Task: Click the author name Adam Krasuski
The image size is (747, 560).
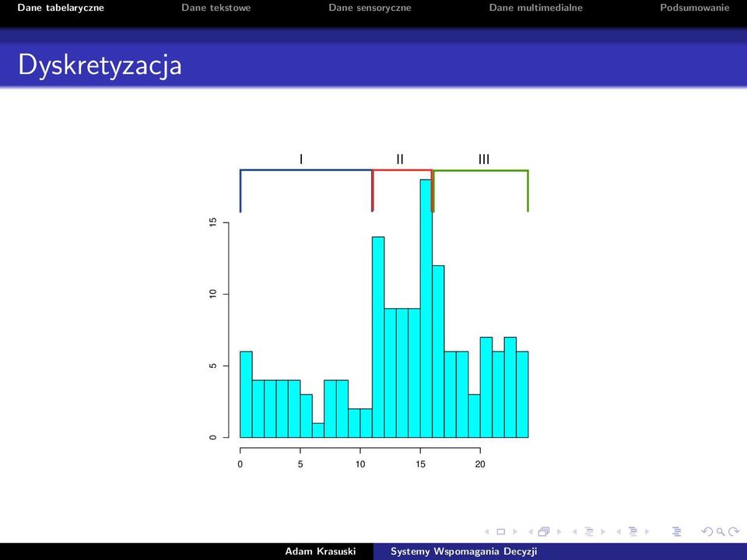Action: [320, 551]
